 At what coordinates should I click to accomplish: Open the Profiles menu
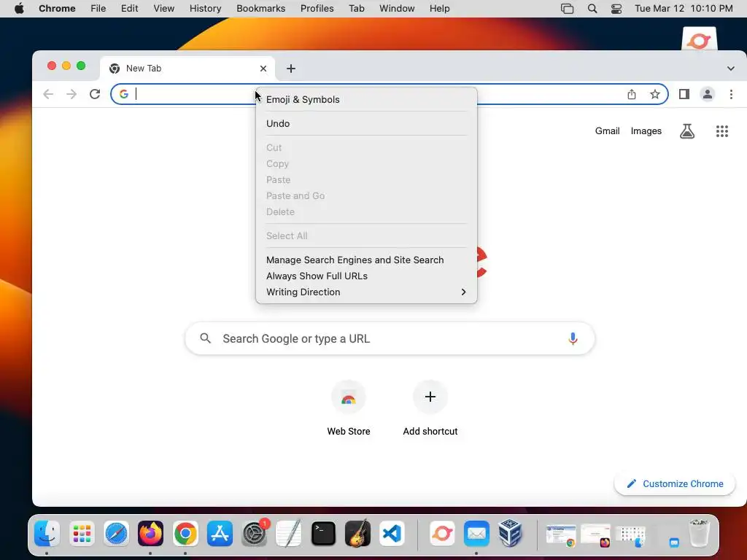[317, 9]
